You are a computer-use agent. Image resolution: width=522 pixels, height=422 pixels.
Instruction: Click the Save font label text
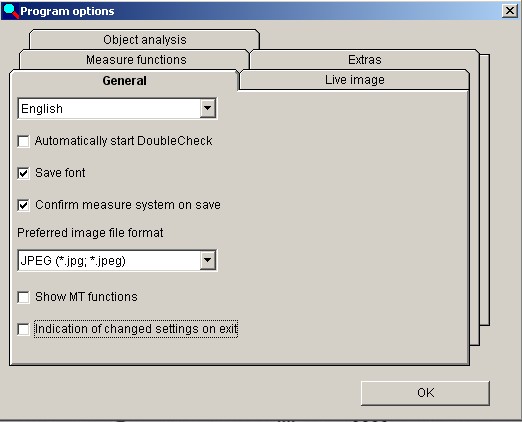click(x=60, y=173)
